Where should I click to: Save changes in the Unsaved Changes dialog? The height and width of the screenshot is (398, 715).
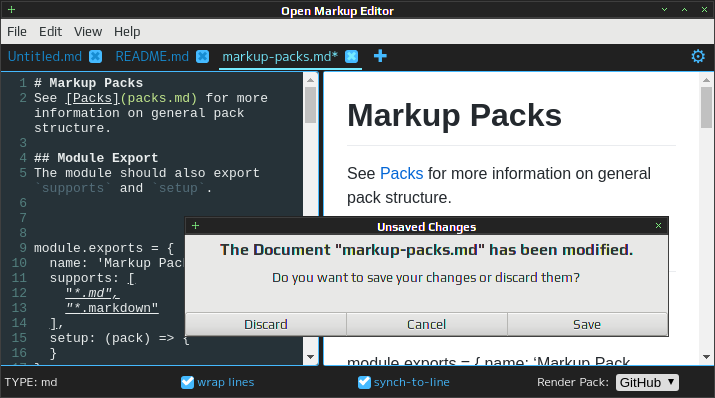pyautogui.click(x=587, y=325)
